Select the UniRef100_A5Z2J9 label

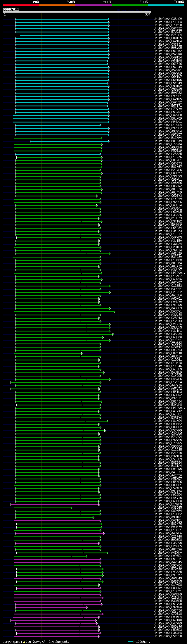[x=168, y=67]
